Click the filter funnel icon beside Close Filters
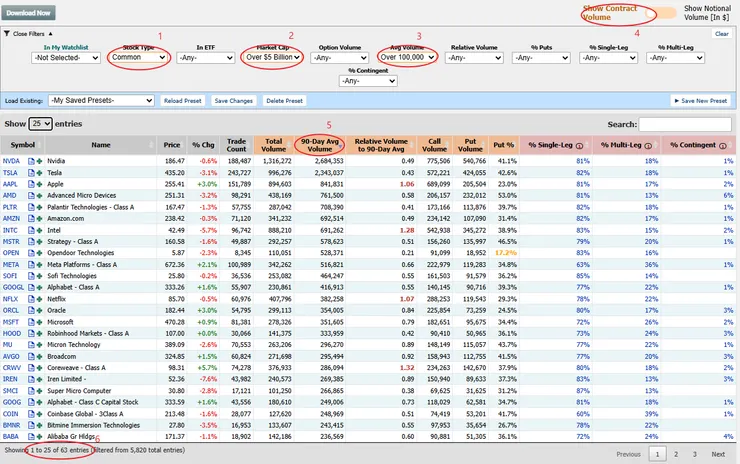This screenshot has width=740, height=464. 7,34
